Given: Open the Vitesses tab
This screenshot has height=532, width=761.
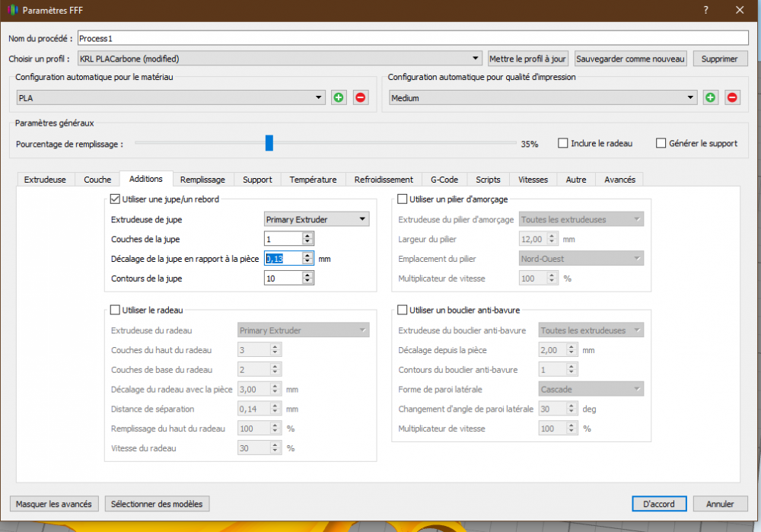Looking at the screenshot, I should [x=533, y=179].
